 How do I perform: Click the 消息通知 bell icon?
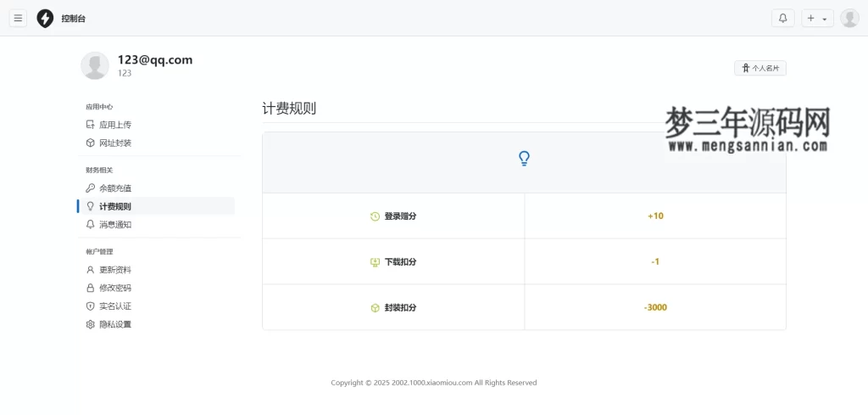[x=90, y=224]
